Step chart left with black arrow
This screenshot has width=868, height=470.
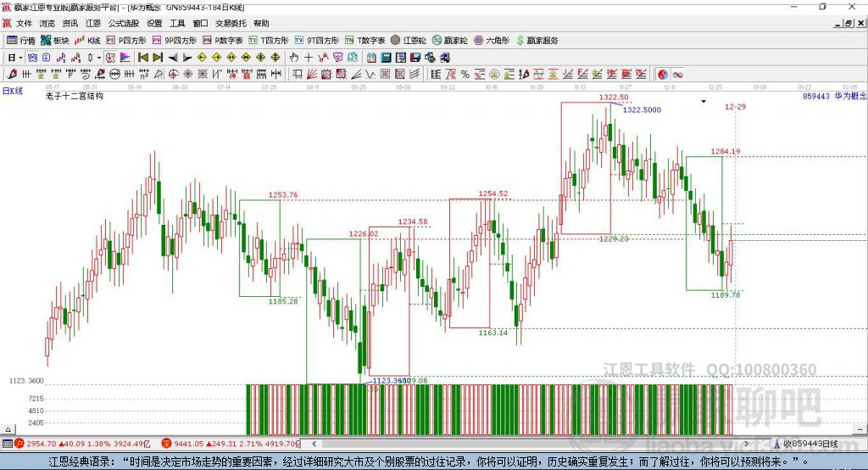coord(173,58)
